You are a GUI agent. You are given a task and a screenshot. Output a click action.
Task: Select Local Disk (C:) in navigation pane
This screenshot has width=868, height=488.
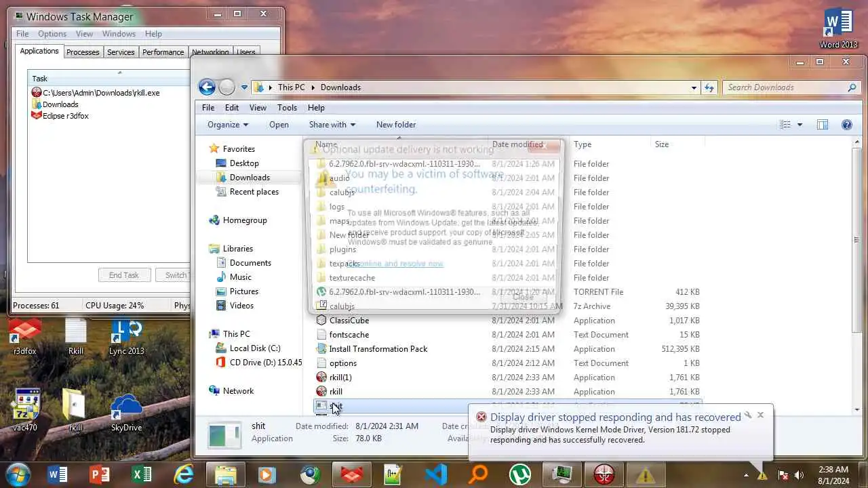pos(248,348)
